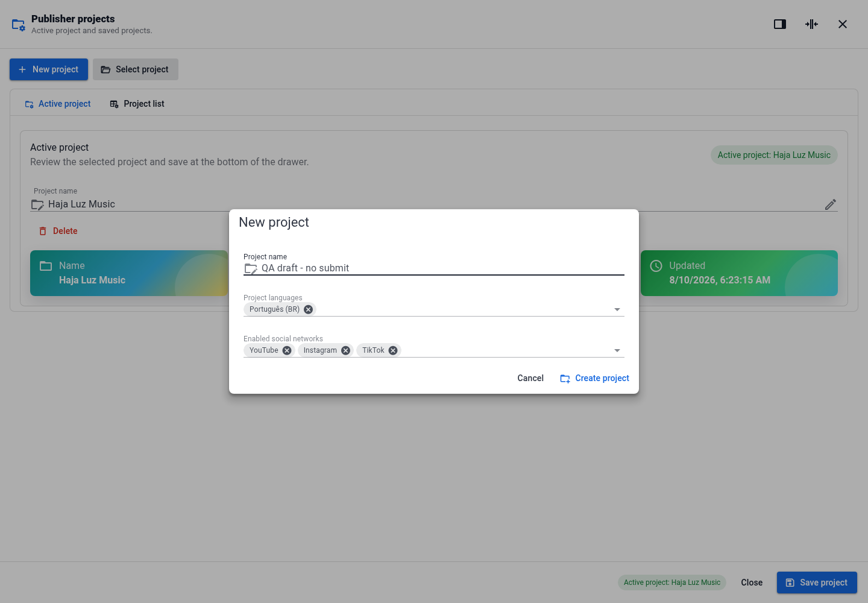Click the folder icon on Name card
The image size is (868, 603).
point(46,266)
